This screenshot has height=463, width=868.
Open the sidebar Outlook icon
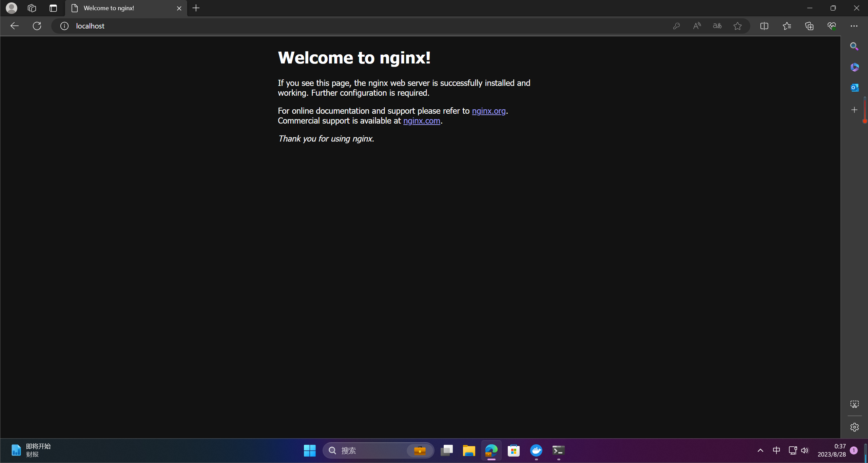coord(854,88)
